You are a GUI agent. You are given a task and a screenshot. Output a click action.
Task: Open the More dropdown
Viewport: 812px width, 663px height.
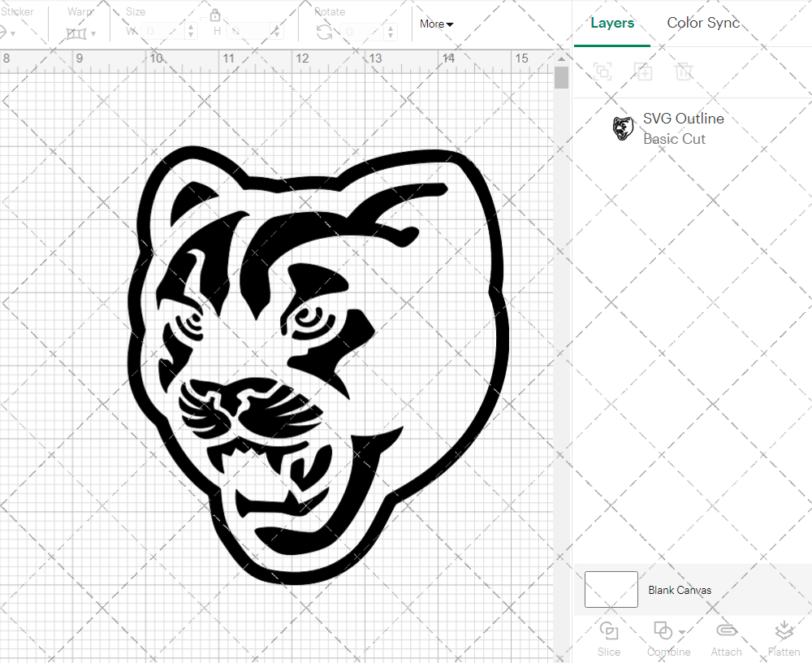[435, 24]
